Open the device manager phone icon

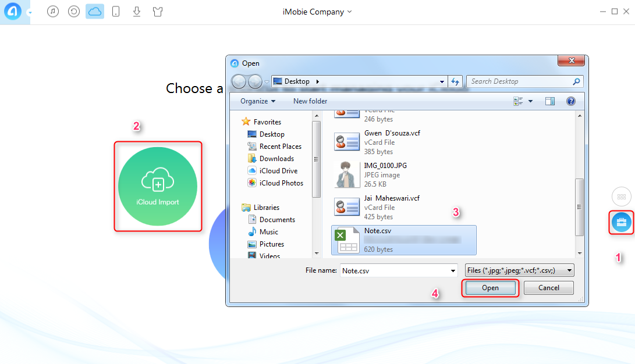[x=116, y=11]
